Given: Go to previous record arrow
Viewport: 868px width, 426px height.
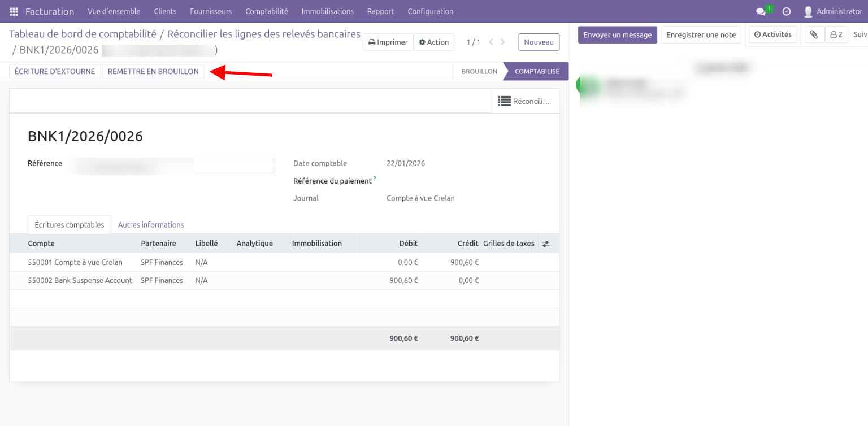Looking at the screenshot, I should [491, 42].
